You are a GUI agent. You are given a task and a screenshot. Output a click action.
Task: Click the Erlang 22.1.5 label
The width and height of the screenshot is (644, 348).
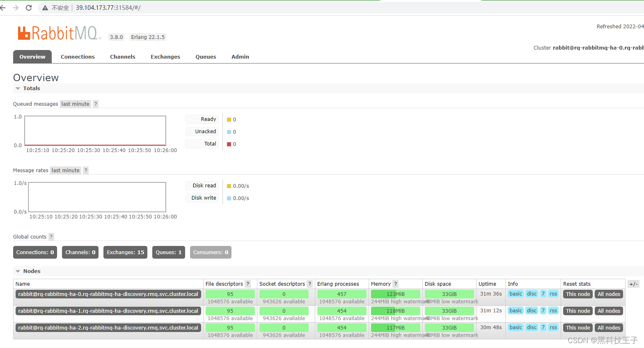(148, 37)
